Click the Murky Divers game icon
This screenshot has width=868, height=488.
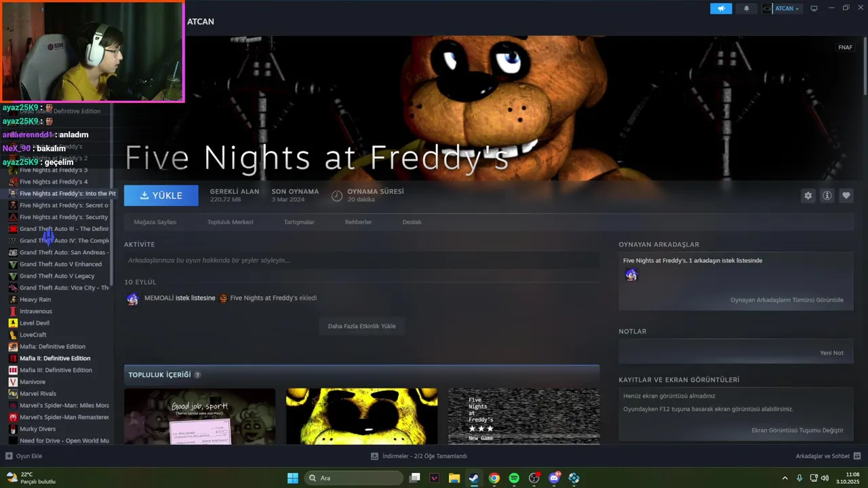(x=13, y=429)
